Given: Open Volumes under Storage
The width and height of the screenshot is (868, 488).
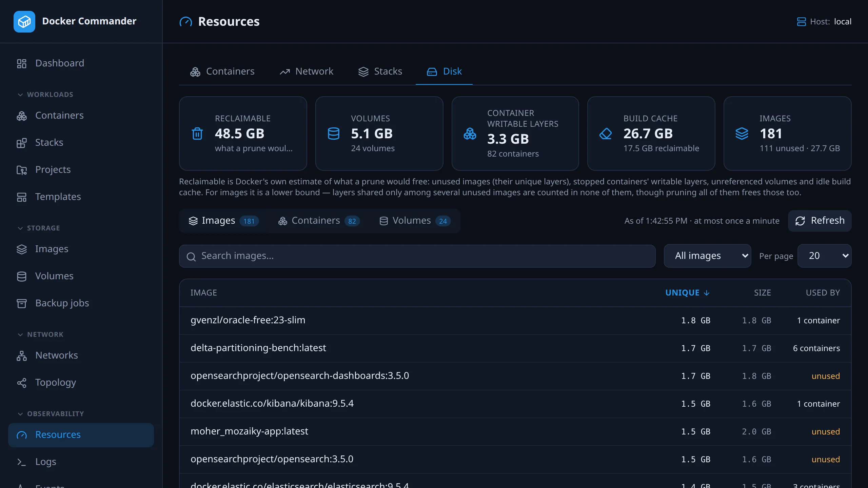Looking at the screenshot, I should pos(81,276).
